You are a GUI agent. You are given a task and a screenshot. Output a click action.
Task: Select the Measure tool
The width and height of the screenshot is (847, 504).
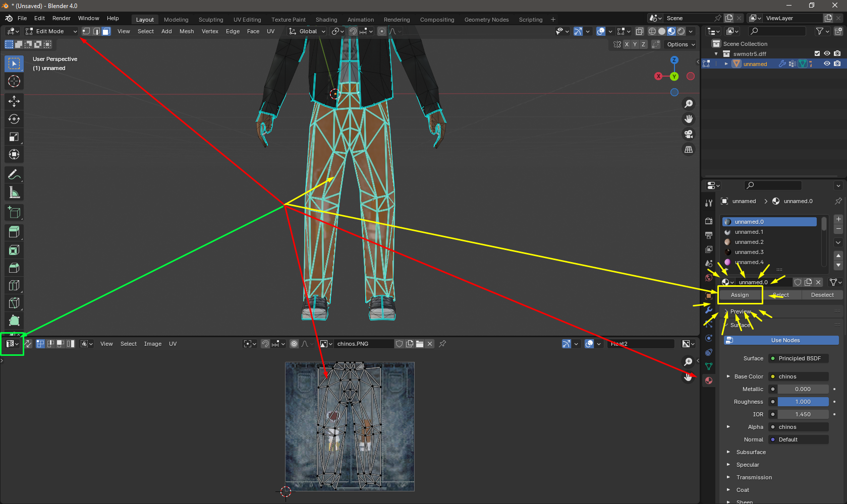tap(14, 193)
